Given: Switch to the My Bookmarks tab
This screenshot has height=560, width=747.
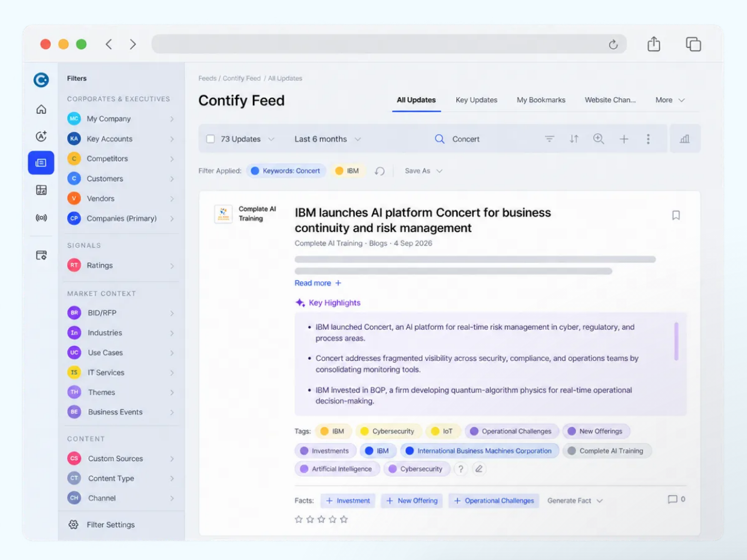Looking at the screenshot, I should pyautogui.click(x=541, y=100).
